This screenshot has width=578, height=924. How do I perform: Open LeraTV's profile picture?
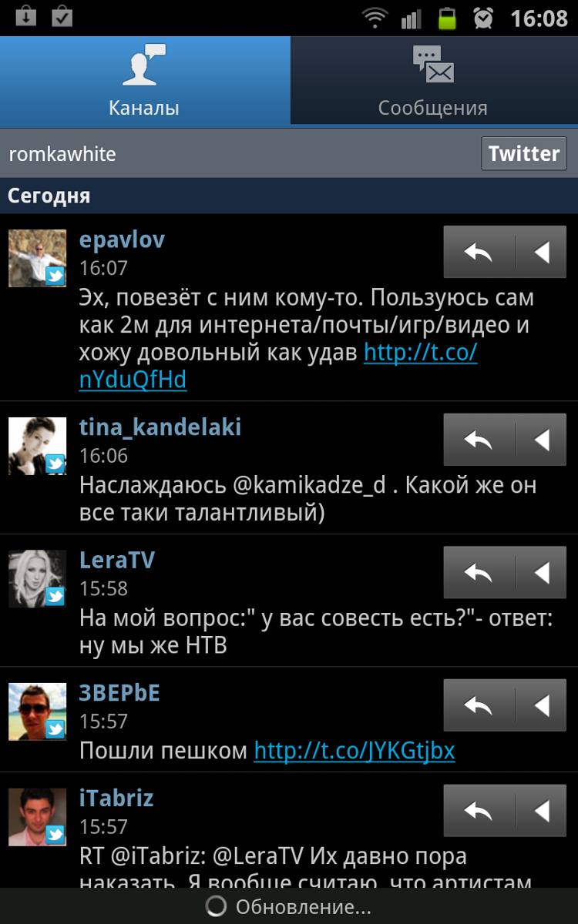(37, 579)
